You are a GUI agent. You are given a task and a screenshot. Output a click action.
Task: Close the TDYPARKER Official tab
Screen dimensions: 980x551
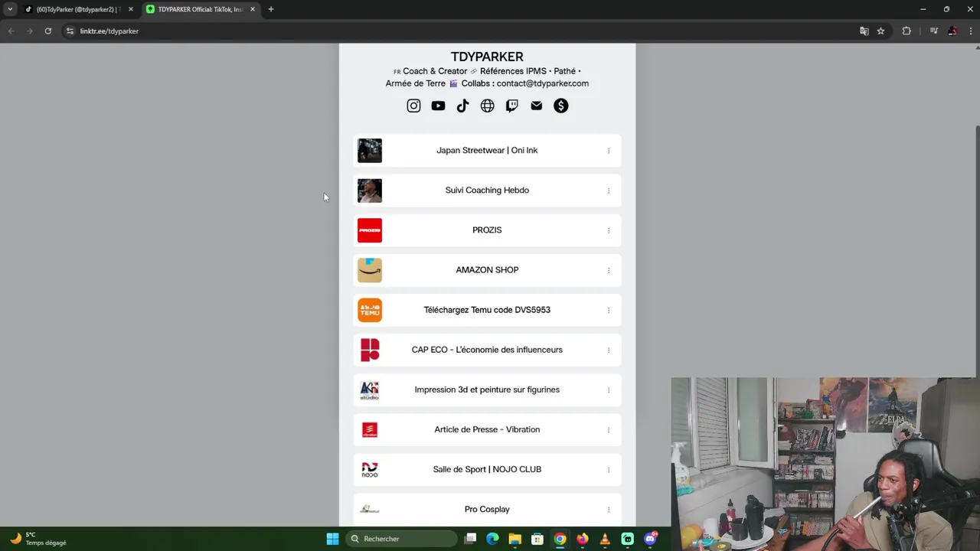pos(253,9)
